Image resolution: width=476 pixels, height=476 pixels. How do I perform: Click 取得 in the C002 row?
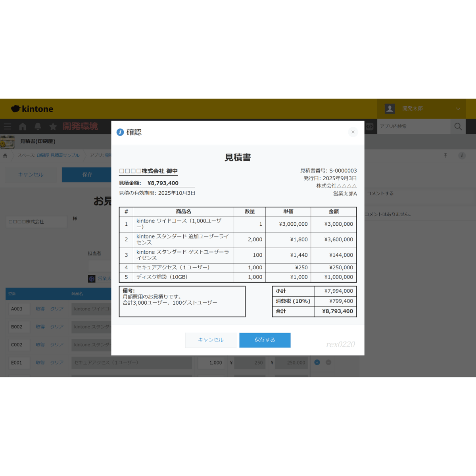tap(40, 345)
